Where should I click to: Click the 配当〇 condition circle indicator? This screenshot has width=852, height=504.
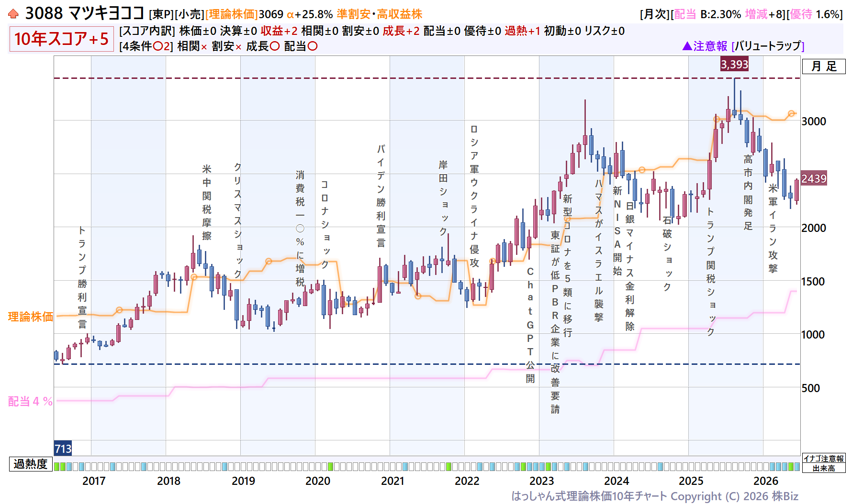tap(312, 46)
